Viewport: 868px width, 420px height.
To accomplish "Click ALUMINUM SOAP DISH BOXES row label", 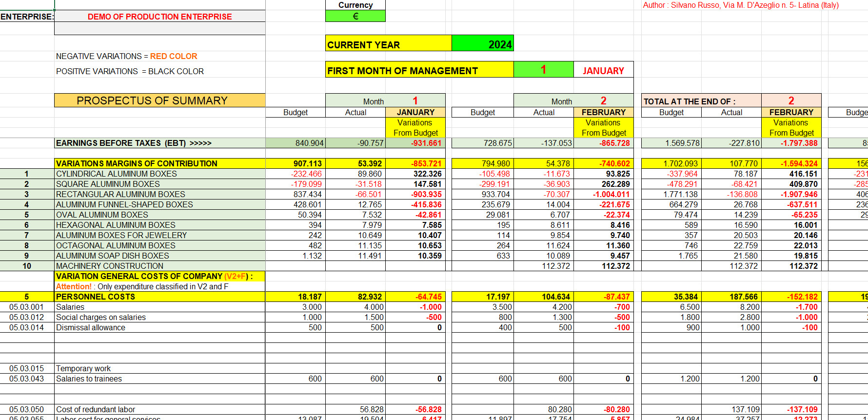I will [159, 256].
